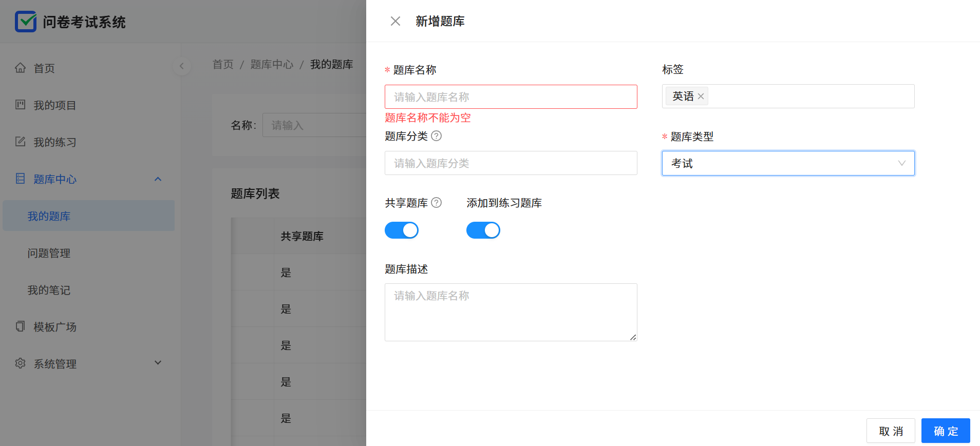The height and width of the screenshot is (446, 980).
Task: Click the 题库描述 label
Action: 406,269
